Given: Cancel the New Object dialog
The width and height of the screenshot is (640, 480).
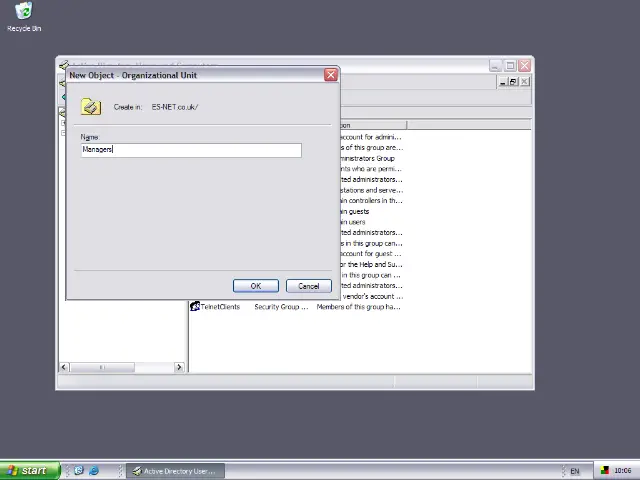Looking at the screenshot, I should coord(309,286).
